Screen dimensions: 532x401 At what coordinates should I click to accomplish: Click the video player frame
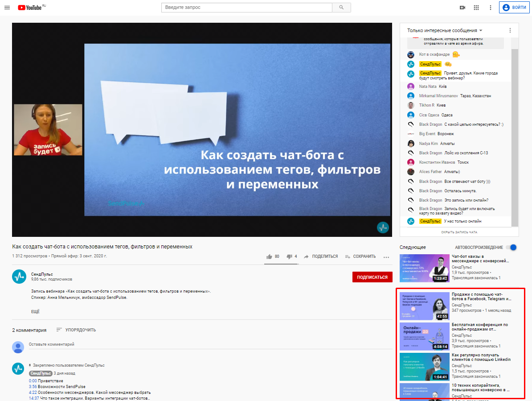point(202,130)
